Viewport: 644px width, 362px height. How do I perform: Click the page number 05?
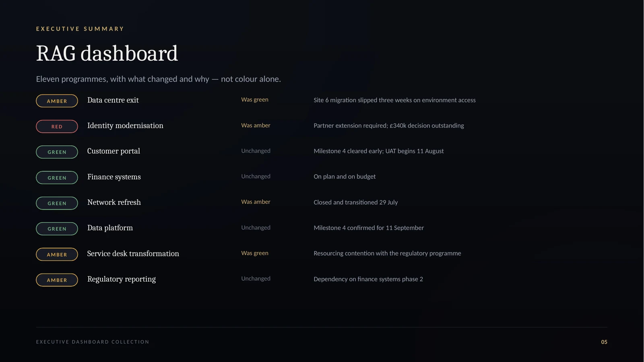click(604, 342)
